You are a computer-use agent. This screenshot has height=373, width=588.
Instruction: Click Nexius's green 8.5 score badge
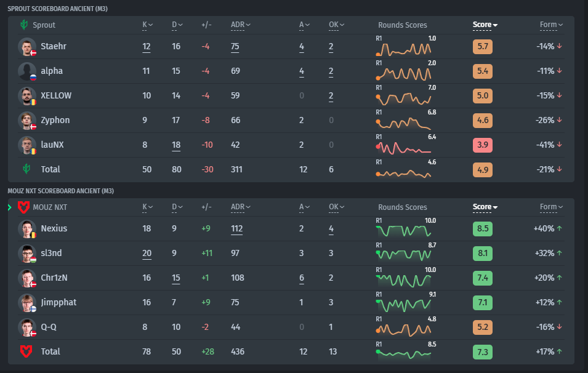[483, 229]
